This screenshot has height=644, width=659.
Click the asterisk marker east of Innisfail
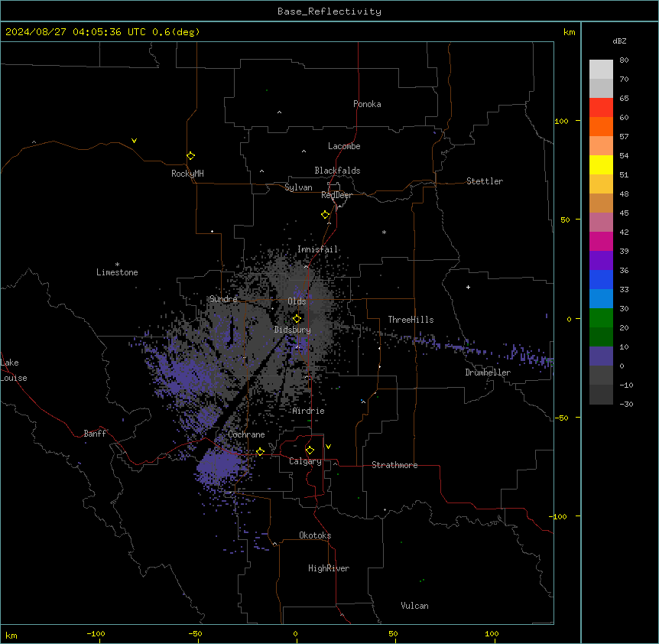[384, 232]
